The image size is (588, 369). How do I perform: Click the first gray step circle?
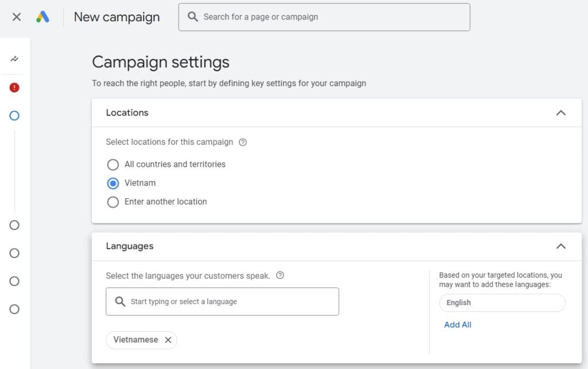pyautogui.click(x=14, y=225)
